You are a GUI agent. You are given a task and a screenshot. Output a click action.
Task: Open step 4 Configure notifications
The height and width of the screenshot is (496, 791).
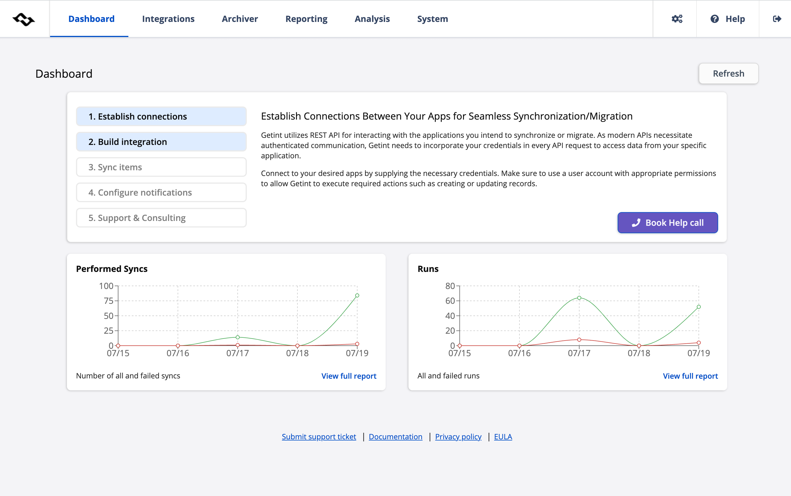(161, 192)
